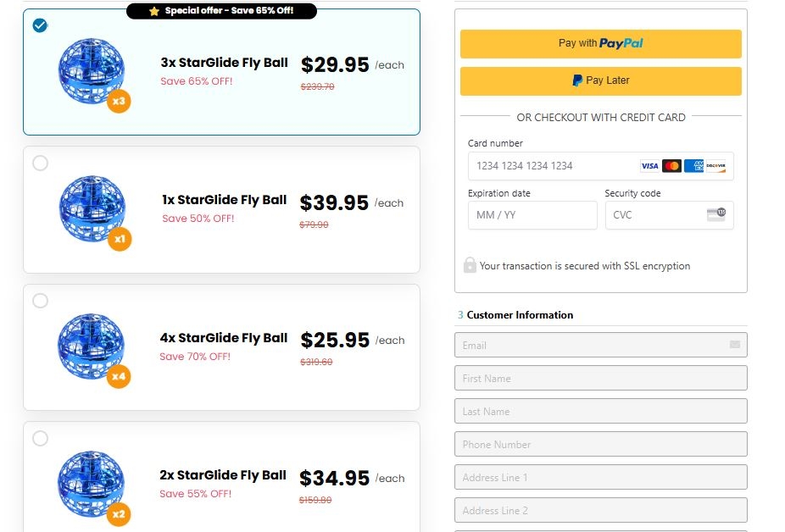Select the 1x StarGlide Fly Ball option
Screen dimensions: 785x532
point(41,163)
